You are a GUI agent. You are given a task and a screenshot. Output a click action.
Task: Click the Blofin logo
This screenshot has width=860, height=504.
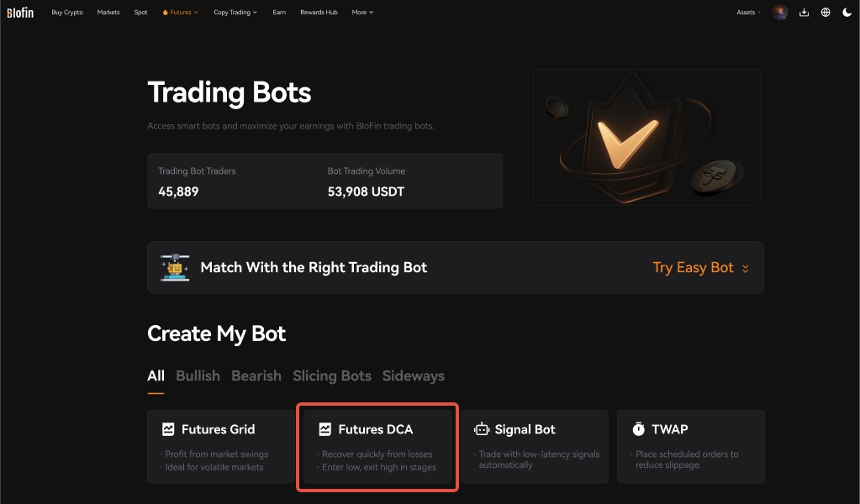pyautogui.click(x=20, y=12)
